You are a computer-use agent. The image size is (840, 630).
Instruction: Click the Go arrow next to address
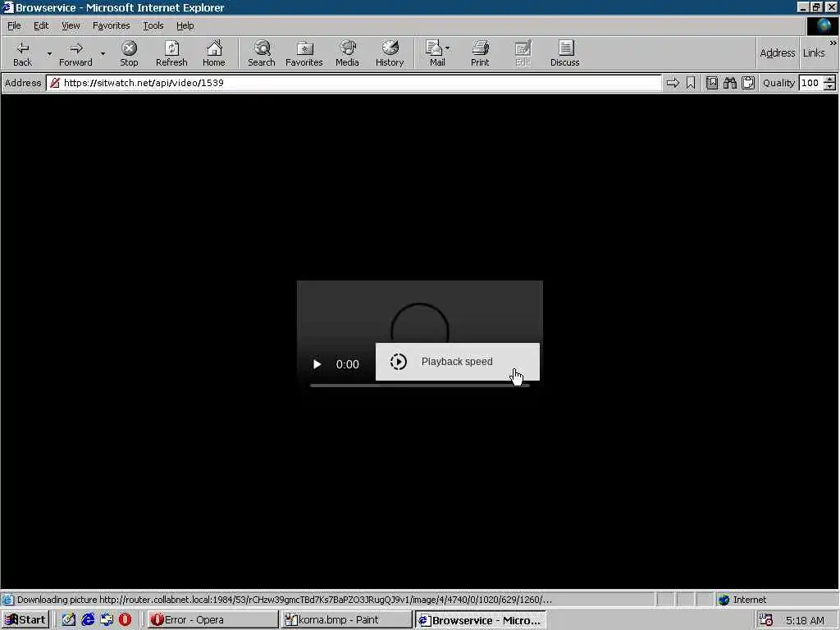pyautogui.click(x=673, y=83)
